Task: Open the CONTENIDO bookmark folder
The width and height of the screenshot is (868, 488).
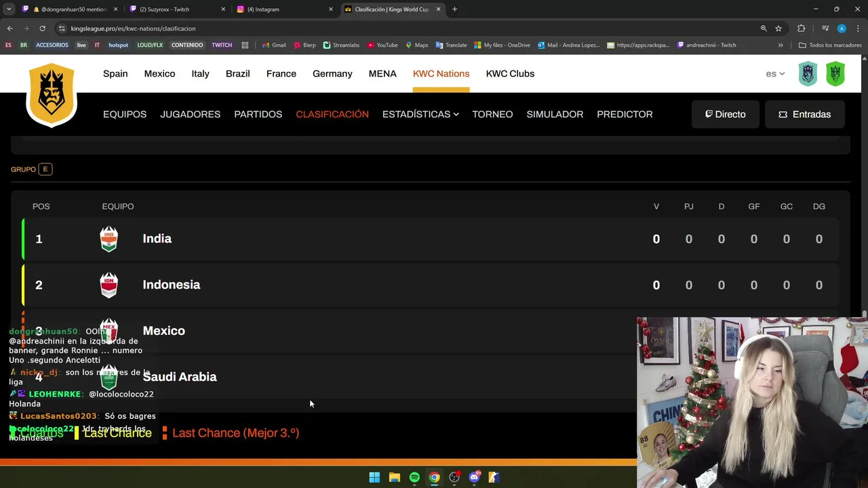Action: coord(187,45)
